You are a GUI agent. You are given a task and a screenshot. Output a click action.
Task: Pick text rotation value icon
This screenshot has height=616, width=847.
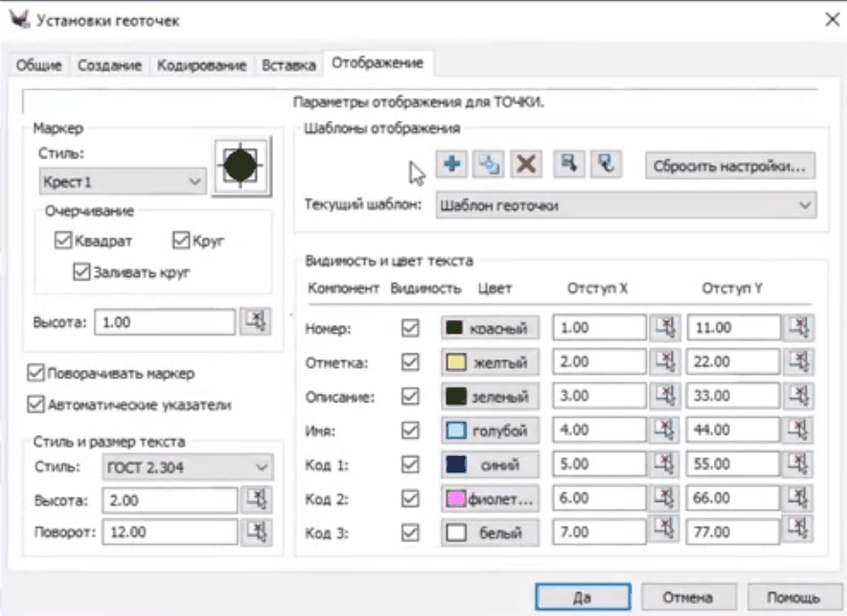pyautogui.click(x=256, y=532)
